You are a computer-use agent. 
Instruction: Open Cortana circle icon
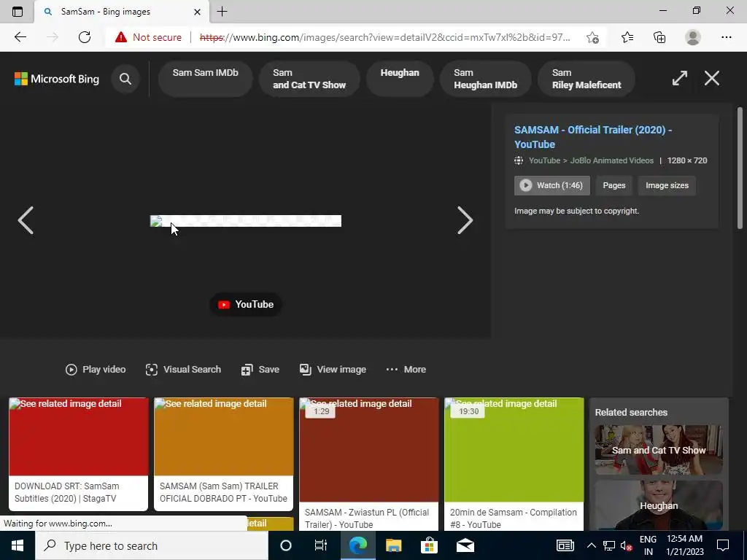point(286,545)
